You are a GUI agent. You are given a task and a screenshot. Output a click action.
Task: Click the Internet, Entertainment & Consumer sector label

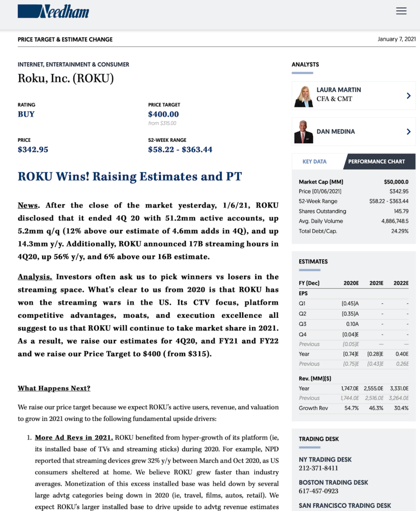point(73,64)
